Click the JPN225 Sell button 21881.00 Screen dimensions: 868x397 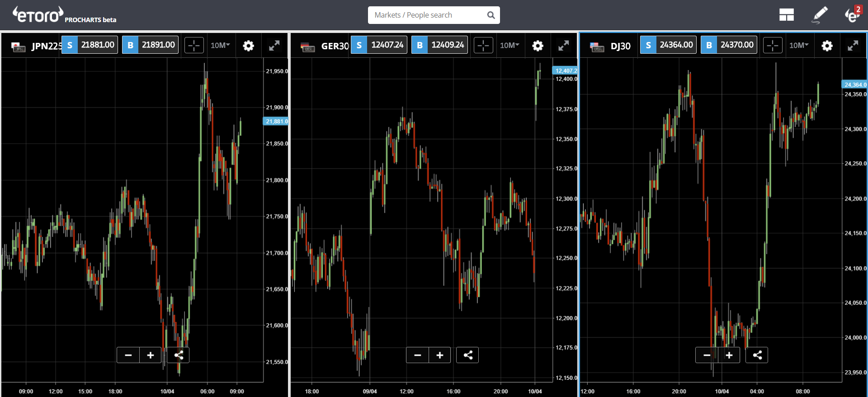(x=90, y=45)
